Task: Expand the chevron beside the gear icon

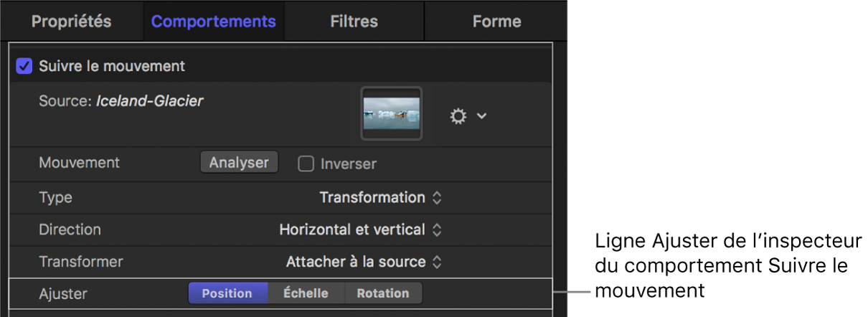Action: click(x=481, y=115)
